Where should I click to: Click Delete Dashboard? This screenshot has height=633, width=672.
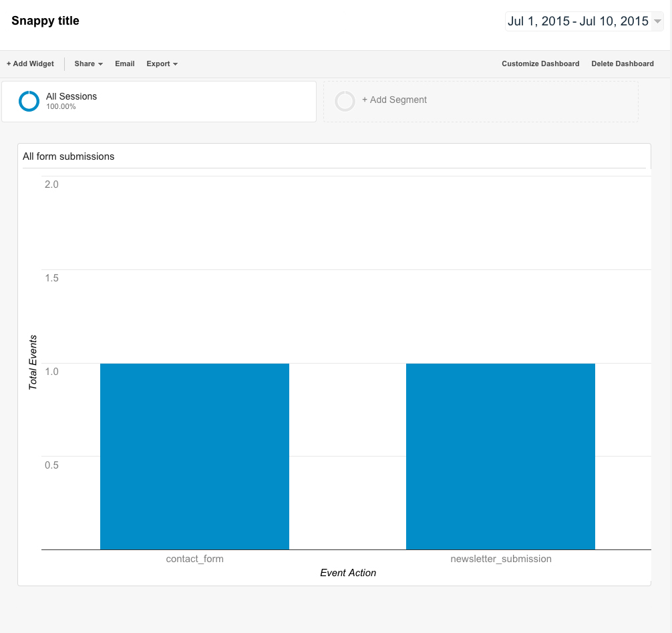[x=623, y=64]
